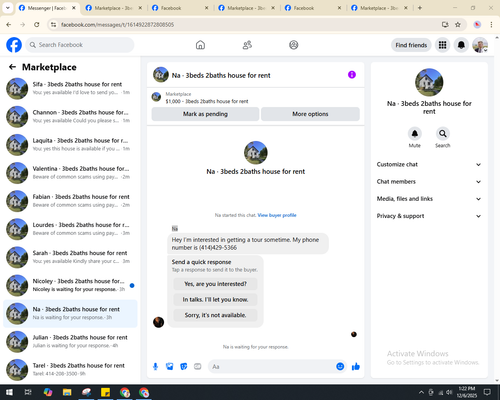The width and height of the screenshot is (500, 400).
Task: Open conversation information purple icon
Action: click(x=352, y=75)
